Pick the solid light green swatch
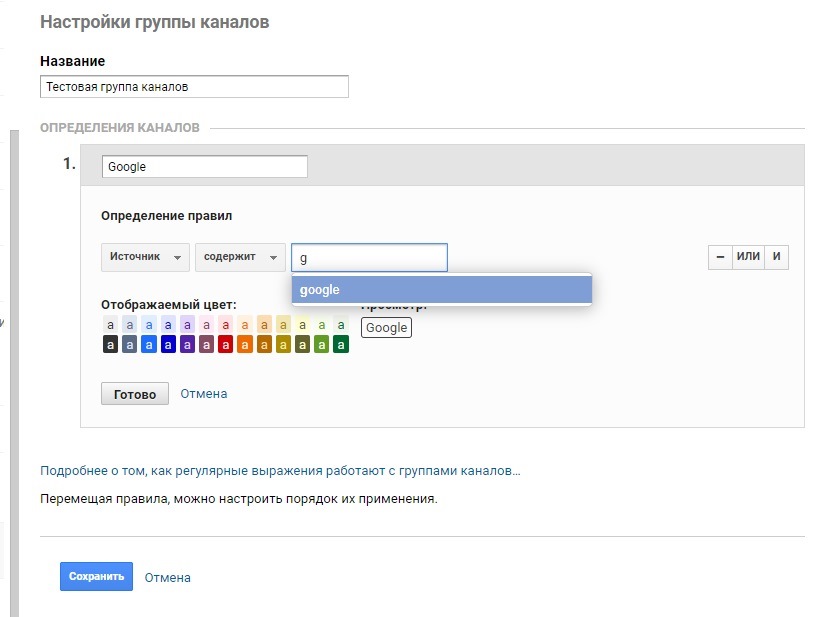Screen dimensions: 837x617 322,345
